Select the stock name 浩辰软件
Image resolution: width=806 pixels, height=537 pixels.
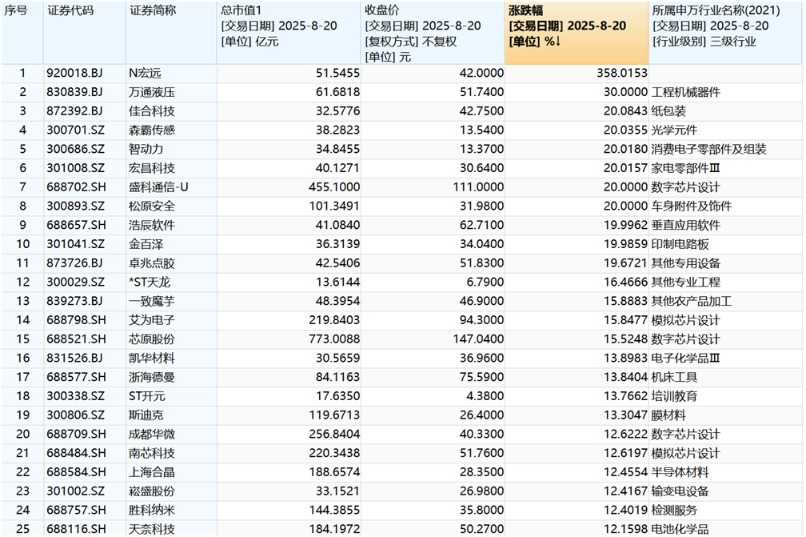point(152,225)
